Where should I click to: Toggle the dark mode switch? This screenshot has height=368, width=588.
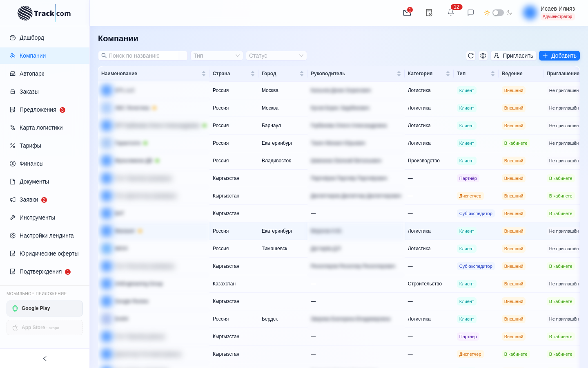tap(498, 13)
